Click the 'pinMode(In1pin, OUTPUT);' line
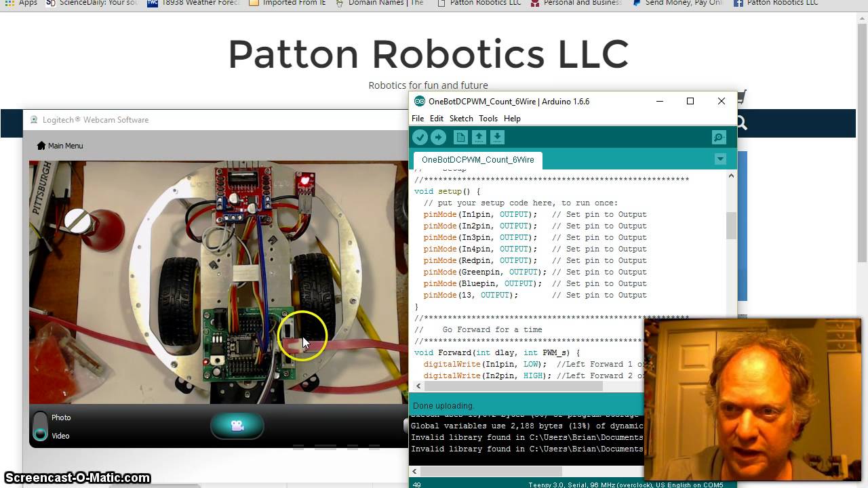This screenshot has width=868, height=488. 480,215
